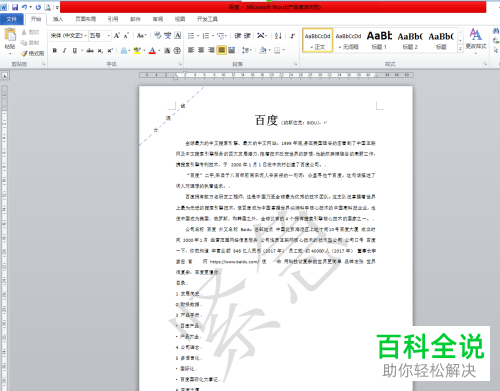
Task: Apply the 标题 1 (Heading 1) style
Action: (379, 40)
